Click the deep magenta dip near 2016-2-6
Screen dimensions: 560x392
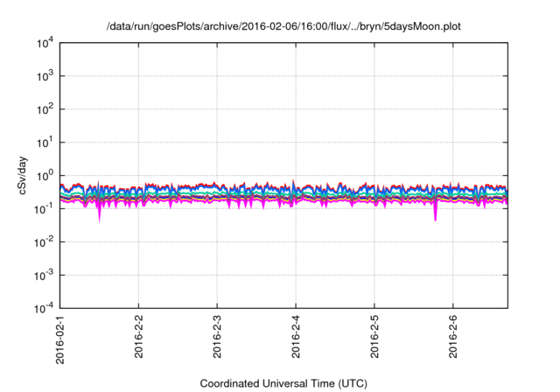436,212
